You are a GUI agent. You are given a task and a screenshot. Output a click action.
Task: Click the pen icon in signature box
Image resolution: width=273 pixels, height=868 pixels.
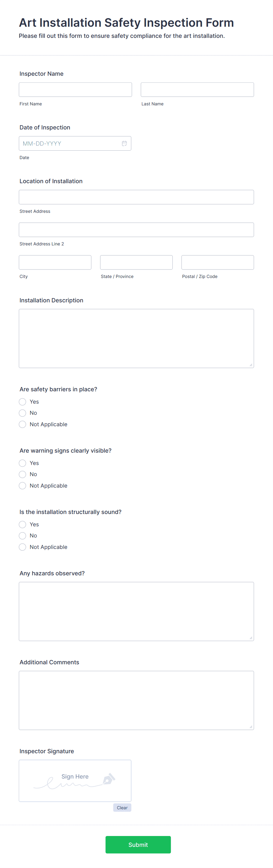109,779
